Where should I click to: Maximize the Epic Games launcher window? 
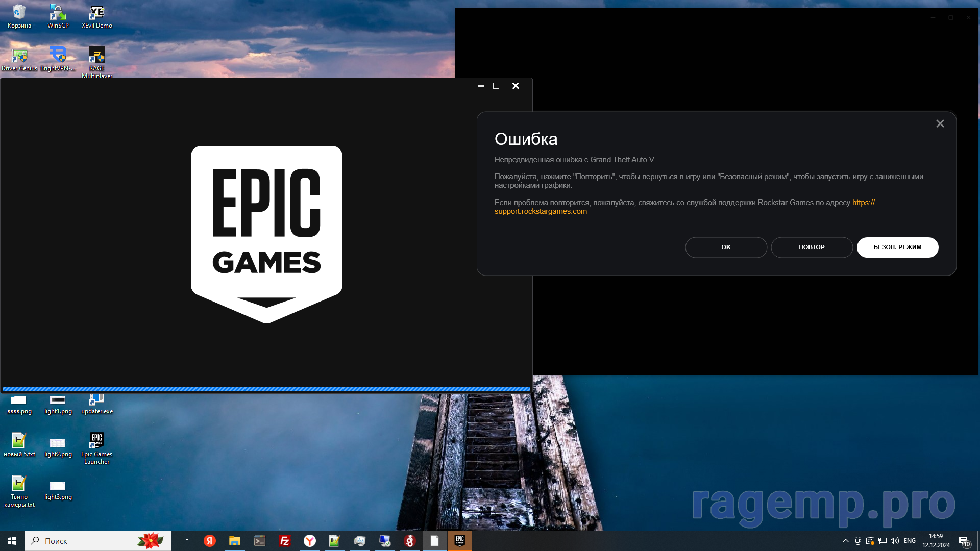click(496, 86)
